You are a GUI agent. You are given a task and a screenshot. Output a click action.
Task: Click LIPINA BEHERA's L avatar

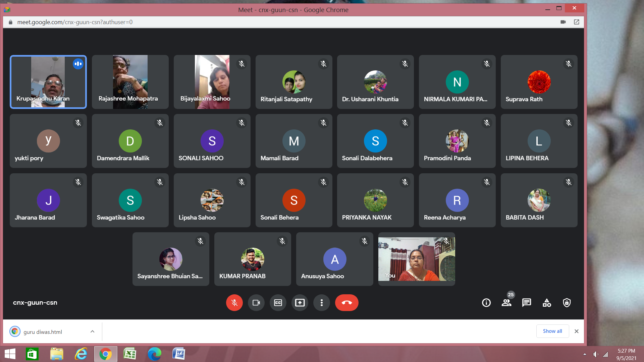click(539, 141)
